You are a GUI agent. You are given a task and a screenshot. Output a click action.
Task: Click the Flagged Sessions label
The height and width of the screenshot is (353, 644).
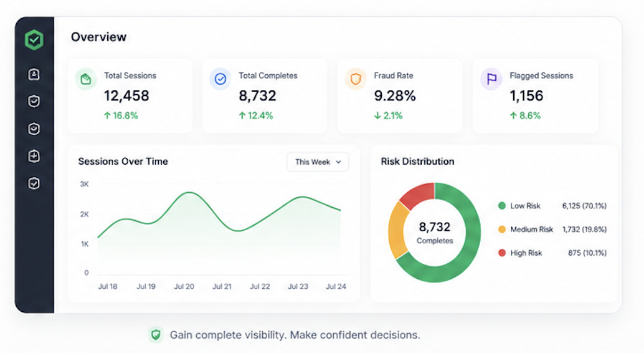point(541,75)
